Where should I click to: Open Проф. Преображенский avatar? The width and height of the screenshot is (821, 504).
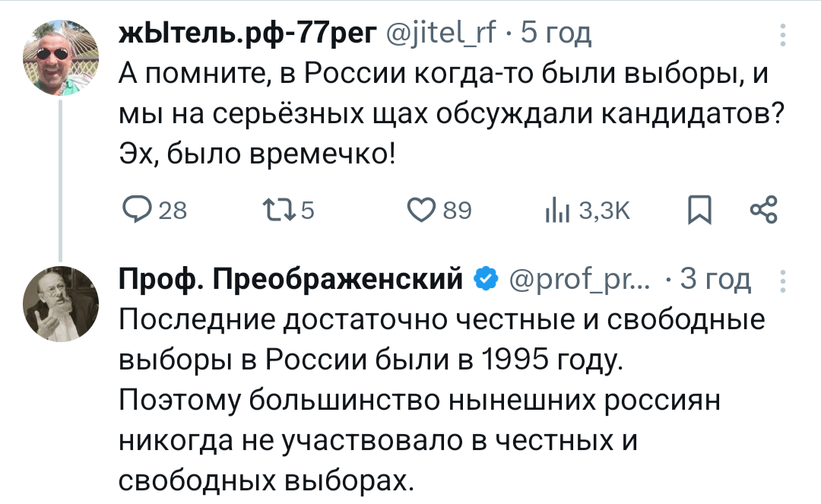(x=60, y=303)
